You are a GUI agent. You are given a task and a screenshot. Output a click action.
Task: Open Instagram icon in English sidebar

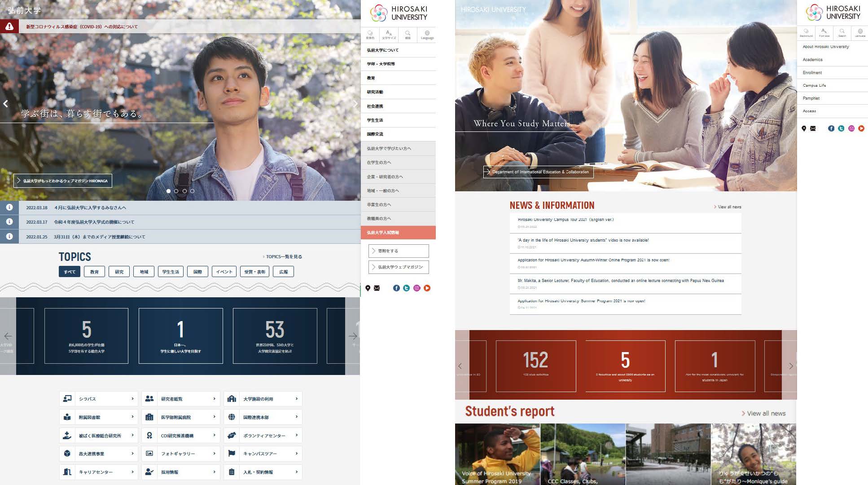pos(851,128)
